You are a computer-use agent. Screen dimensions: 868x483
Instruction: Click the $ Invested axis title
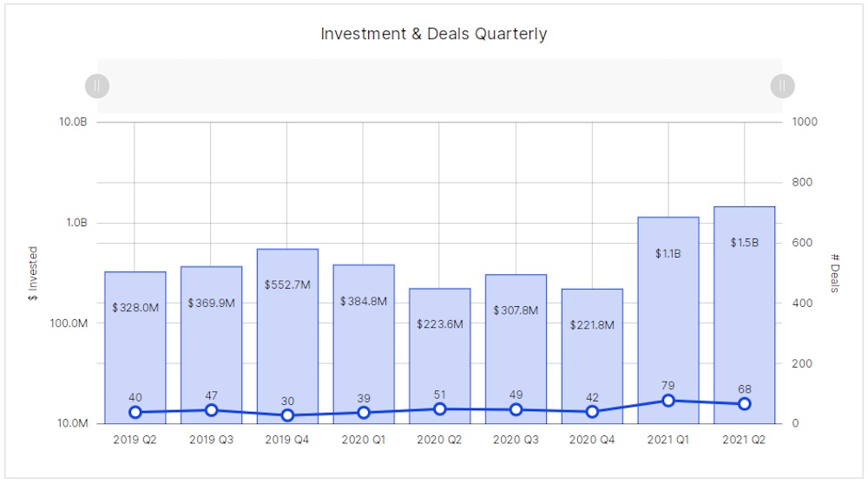pos(33,273)
